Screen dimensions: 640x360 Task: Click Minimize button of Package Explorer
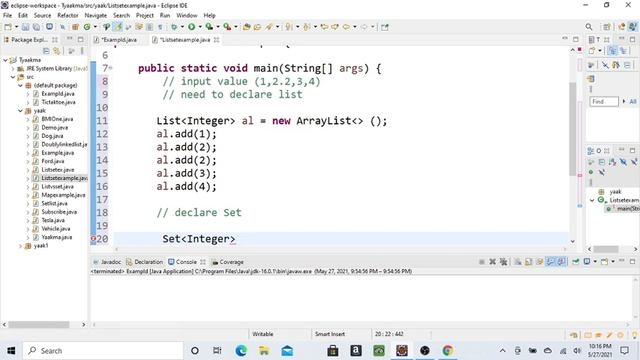70,39
